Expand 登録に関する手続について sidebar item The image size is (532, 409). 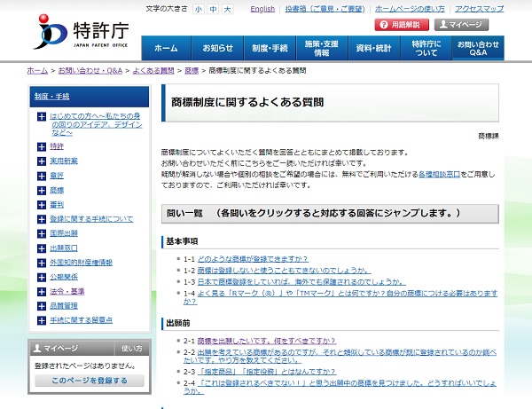42,219
